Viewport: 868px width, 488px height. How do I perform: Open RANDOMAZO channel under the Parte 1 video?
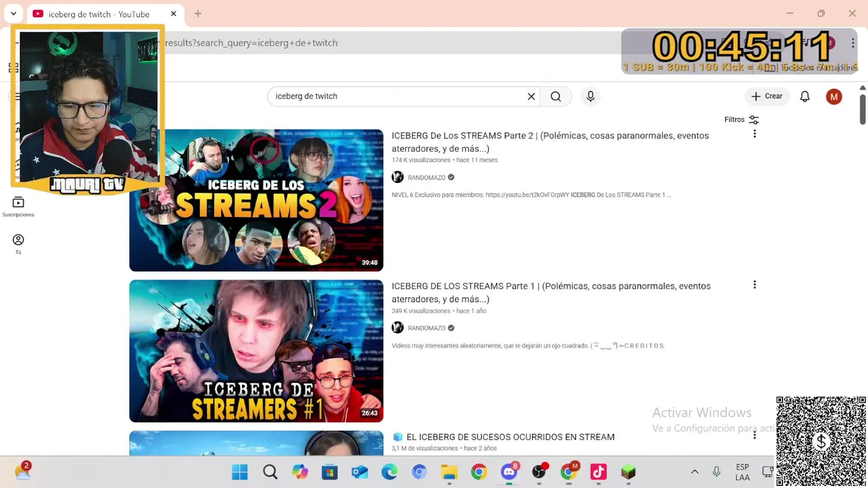(427, 328)
